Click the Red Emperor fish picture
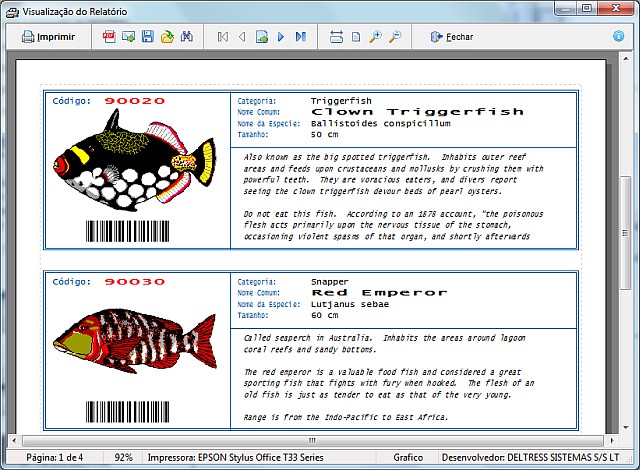Image resolution: width=640 pixels, height=470 pixels. pyautogui.click(x=135, y=341)
